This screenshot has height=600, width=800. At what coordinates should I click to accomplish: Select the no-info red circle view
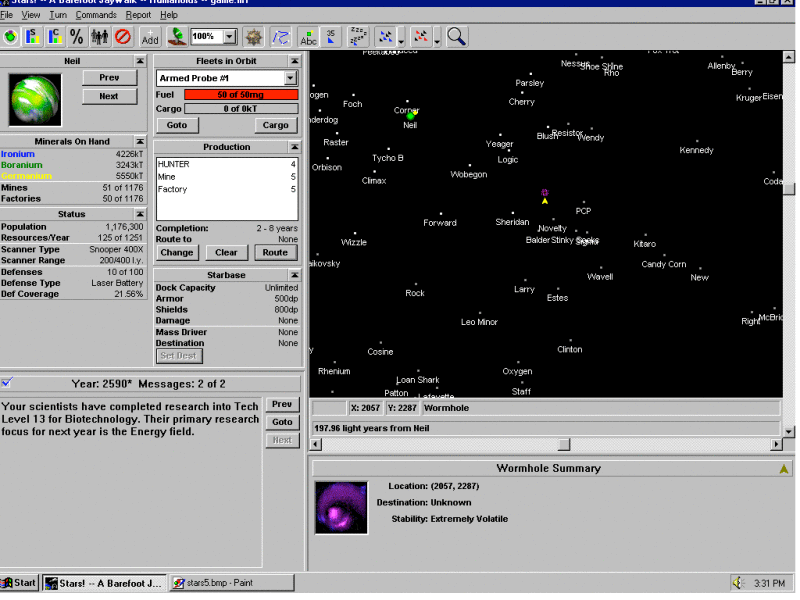pos(122,37)
